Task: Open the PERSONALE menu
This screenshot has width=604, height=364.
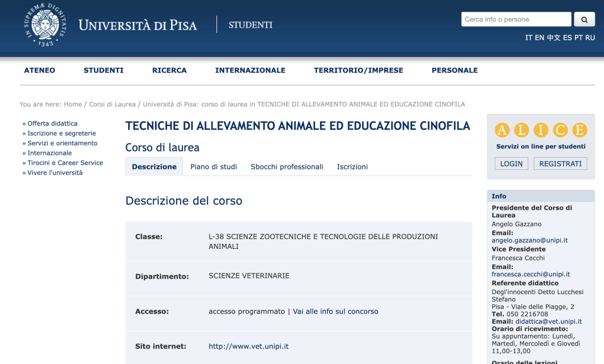Action: pos(455,70)
